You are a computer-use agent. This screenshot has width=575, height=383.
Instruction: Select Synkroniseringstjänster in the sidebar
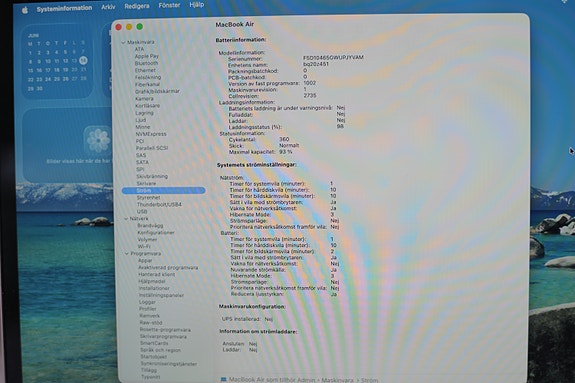click(x=169, y=364)
